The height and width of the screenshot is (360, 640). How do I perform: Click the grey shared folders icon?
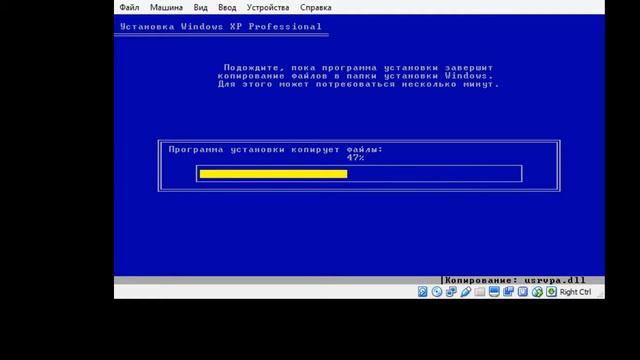[x=480, y=292]
